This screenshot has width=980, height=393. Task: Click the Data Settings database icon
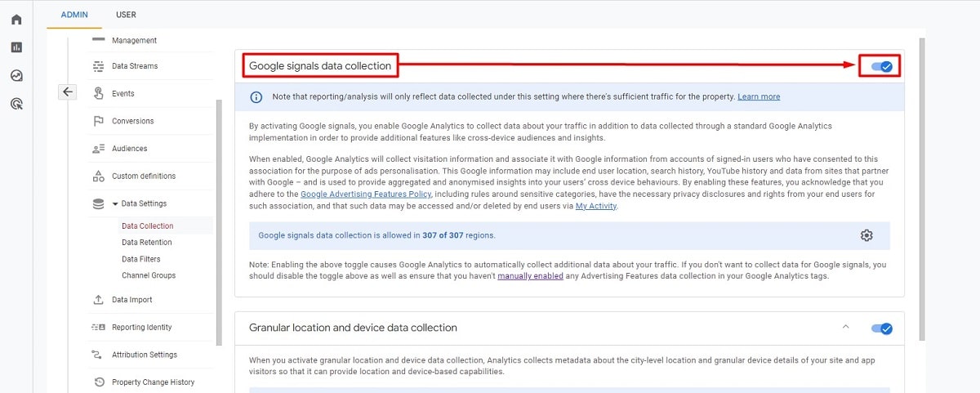(x=98, y=203)
